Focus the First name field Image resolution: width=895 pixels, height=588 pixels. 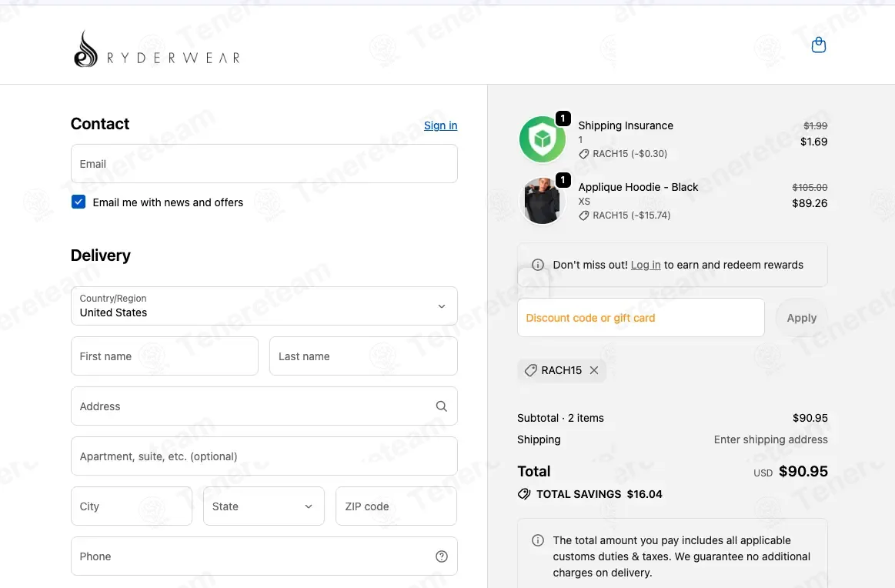(x=165, y=356)
